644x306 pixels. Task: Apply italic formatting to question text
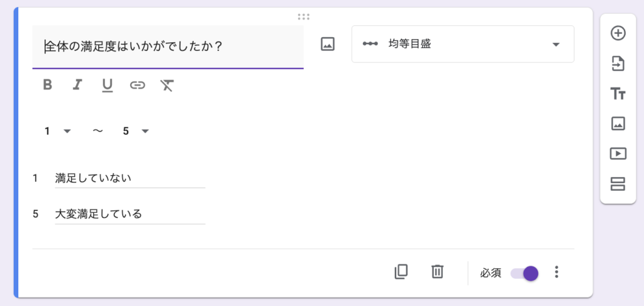pos(77,85)
